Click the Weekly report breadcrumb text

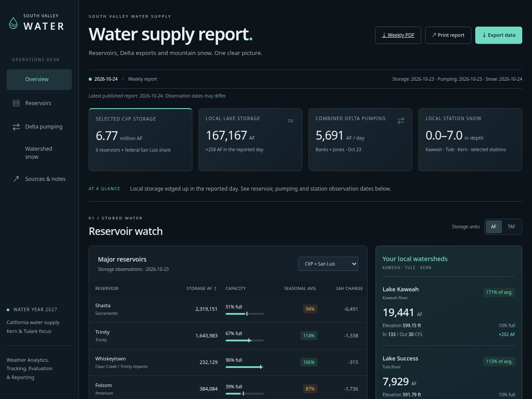142,79
